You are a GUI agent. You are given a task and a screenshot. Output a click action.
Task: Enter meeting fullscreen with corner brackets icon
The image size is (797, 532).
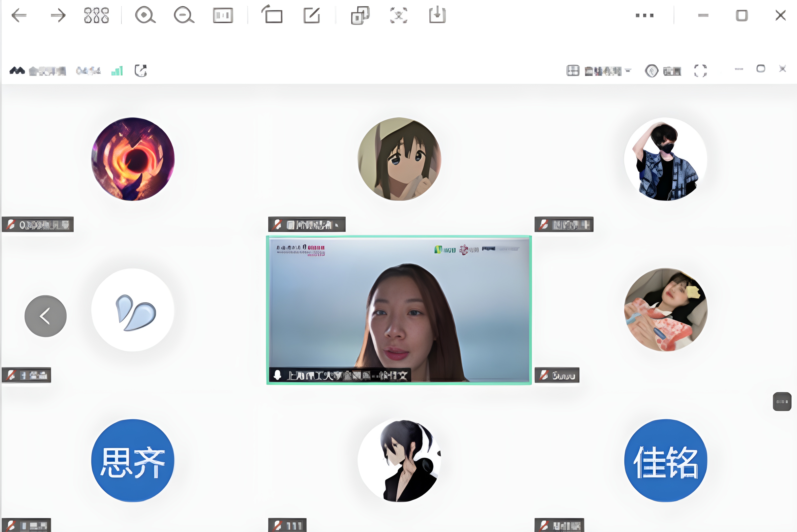[x=700, y=71]
